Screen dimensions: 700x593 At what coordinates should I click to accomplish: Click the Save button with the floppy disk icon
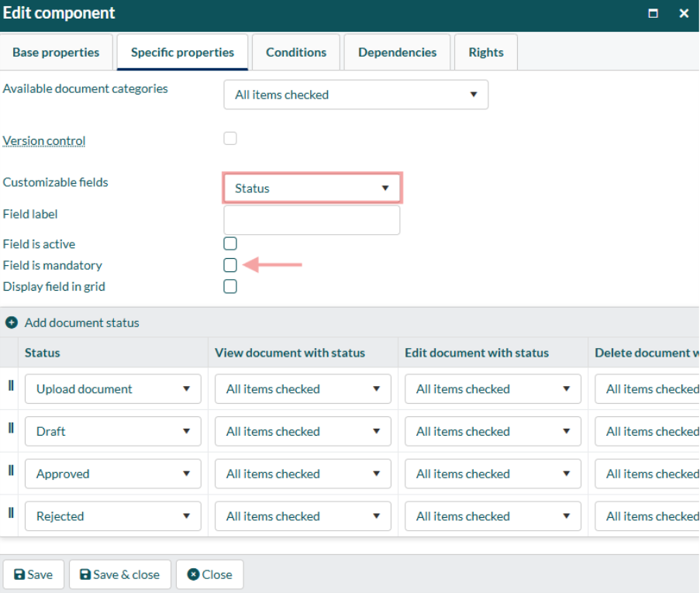click(33, 574)
